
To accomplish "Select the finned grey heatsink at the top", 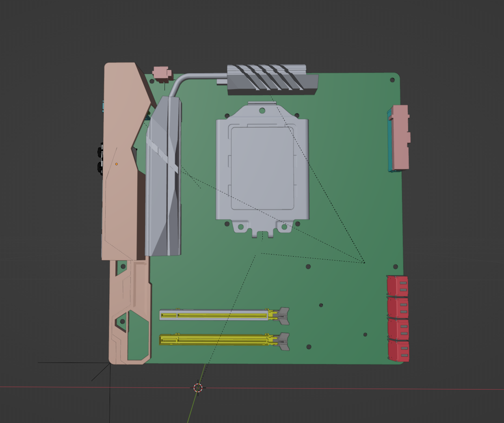I will [271, 80].
